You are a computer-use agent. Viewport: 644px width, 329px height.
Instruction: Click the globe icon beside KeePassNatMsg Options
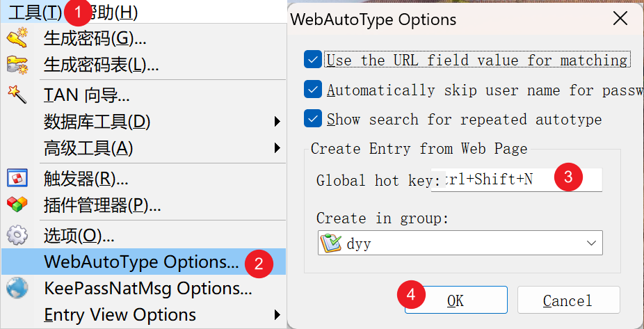click(16, 288)
